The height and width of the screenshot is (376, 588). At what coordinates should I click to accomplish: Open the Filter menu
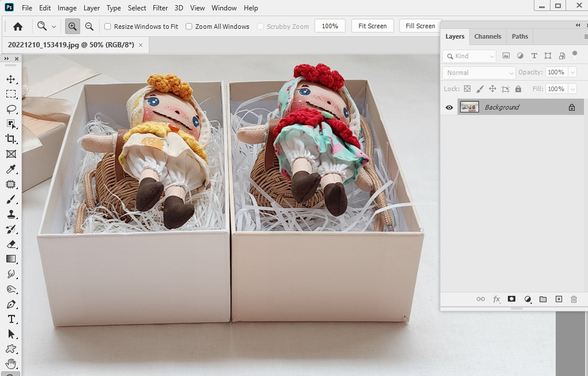point(160,8)
